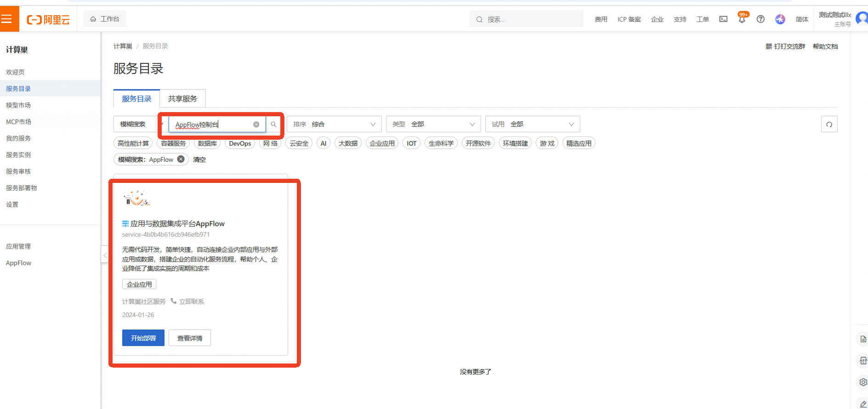Switch to the 共享服务 tab
The height and width of the screenshot is (409, 868).
(182, 98)
